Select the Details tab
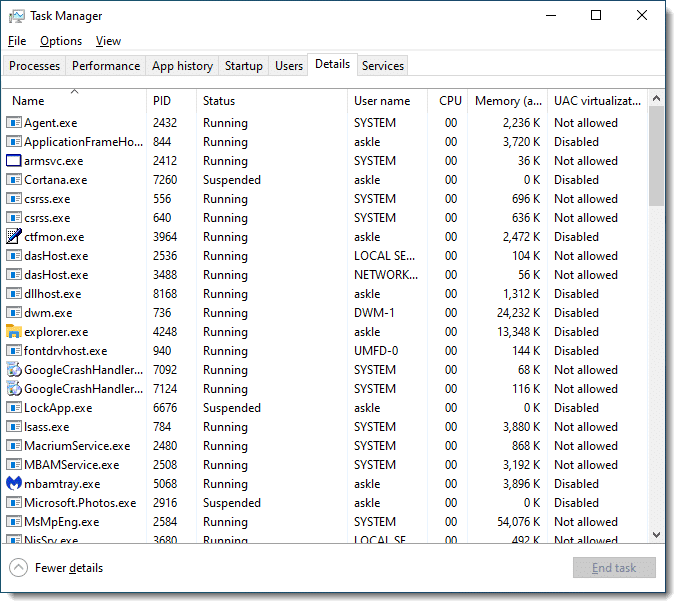 click(333, 65)
